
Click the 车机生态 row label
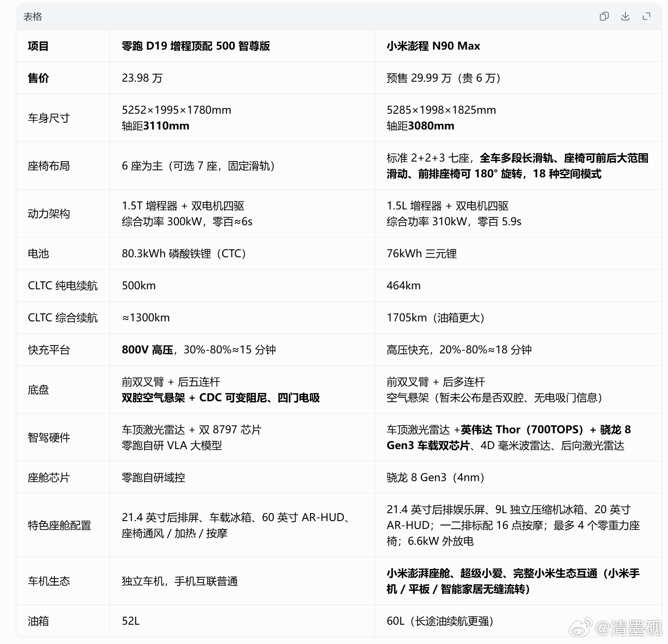[x=49, y=581]
